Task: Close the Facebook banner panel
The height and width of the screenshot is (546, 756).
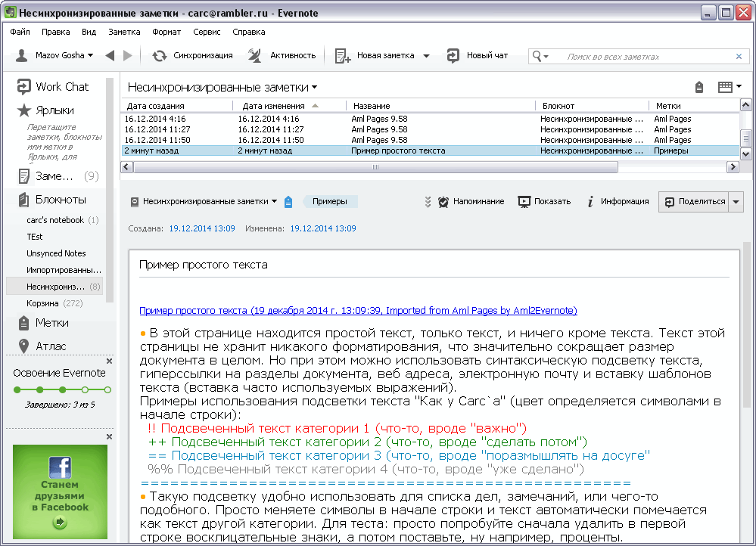Action: 110,436
